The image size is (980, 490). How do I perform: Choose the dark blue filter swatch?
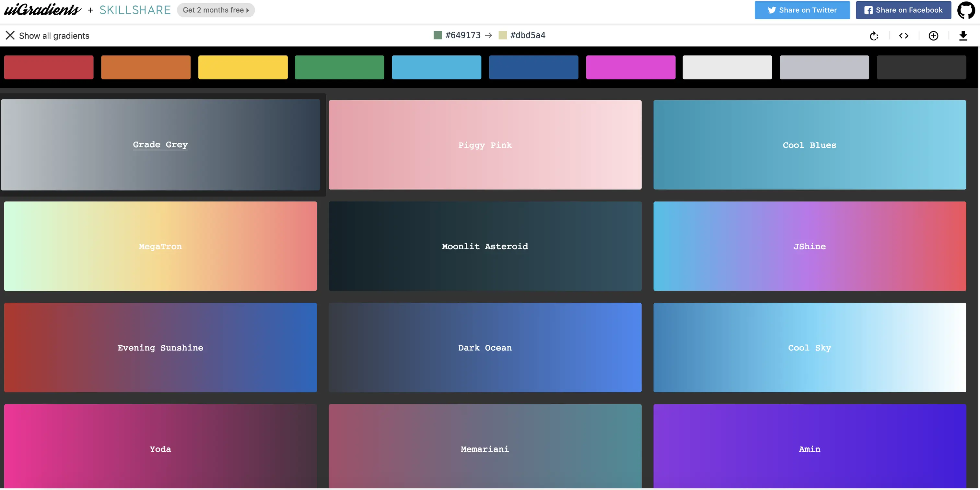pos(533,67)
